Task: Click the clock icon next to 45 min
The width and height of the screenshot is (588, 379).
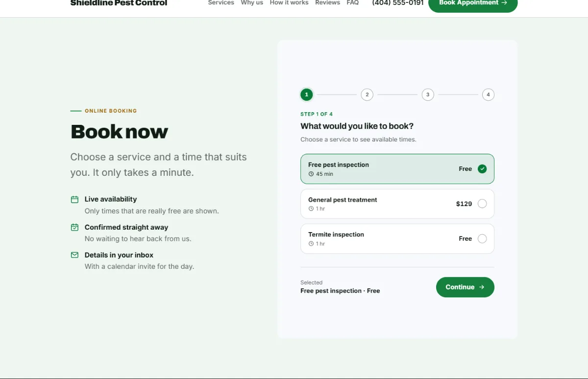Action: (311, 174)
